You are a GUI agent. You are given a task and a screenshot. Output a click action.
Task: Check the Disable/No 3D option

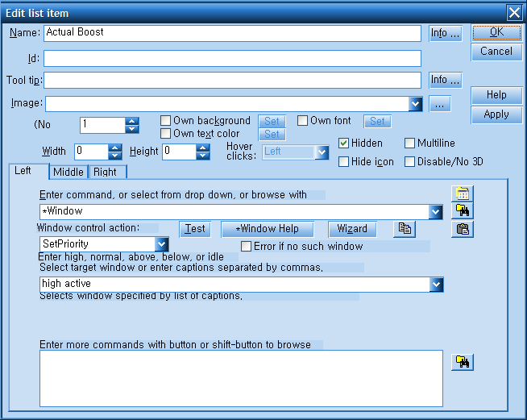pyautogui.click(x=409, y=162)
